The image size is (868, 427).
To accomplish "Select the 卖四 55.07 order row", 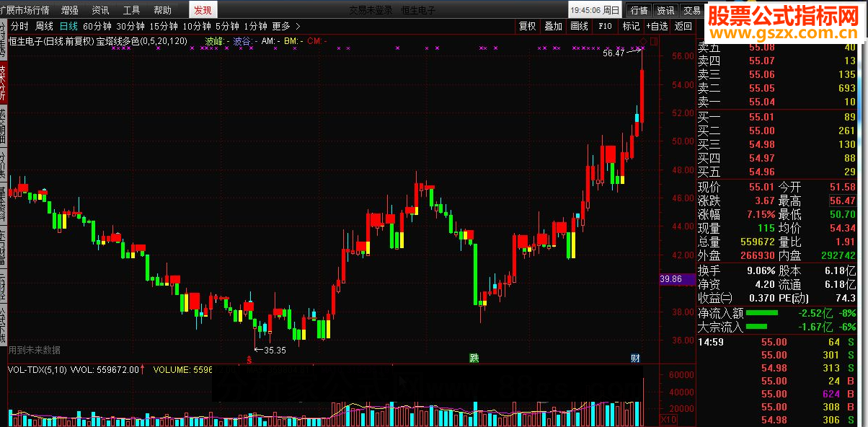I will coord(777,61).
